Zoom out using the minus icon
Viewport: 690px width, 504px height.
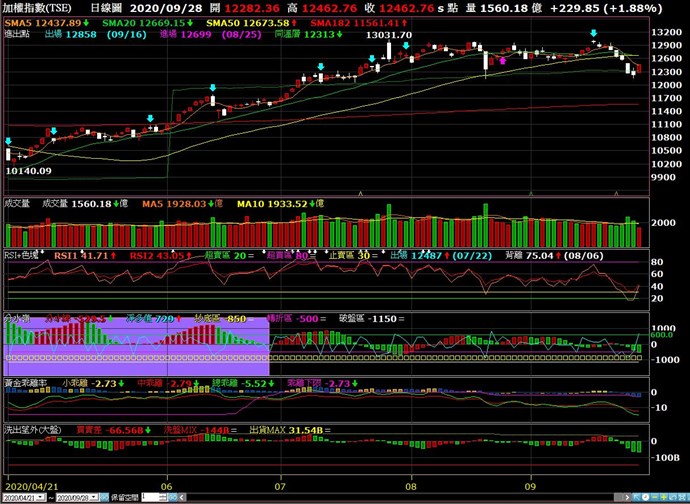[x=655, y=497]
